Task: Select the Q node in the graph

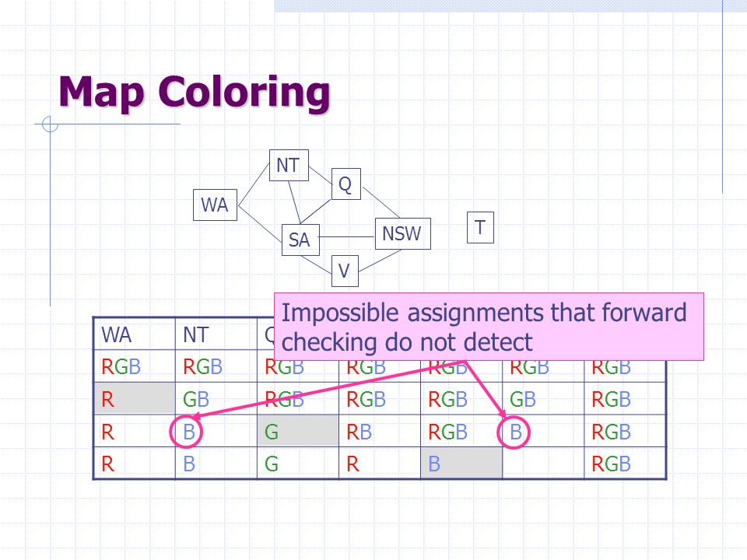Action: pos(345,184)
